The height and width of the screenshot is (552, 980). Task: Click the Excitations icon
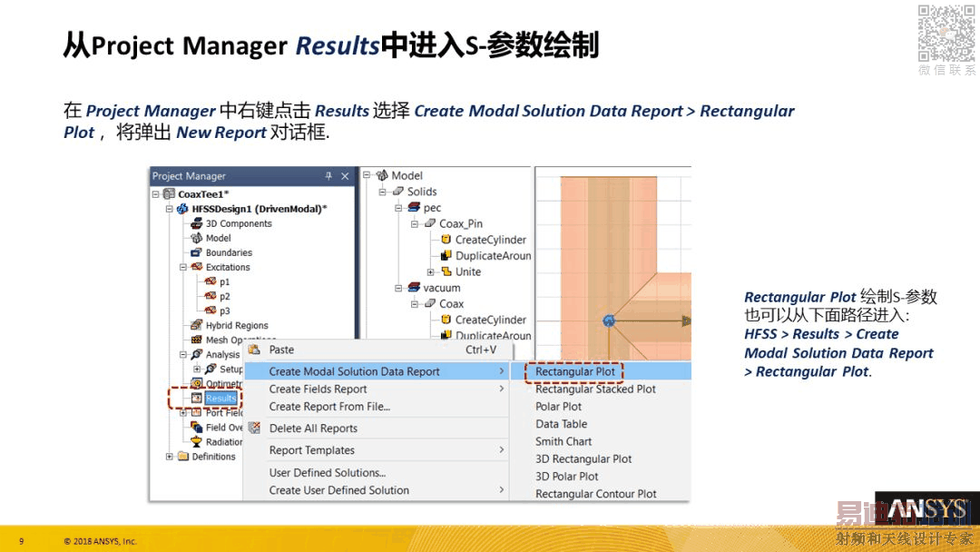point(196,267)
